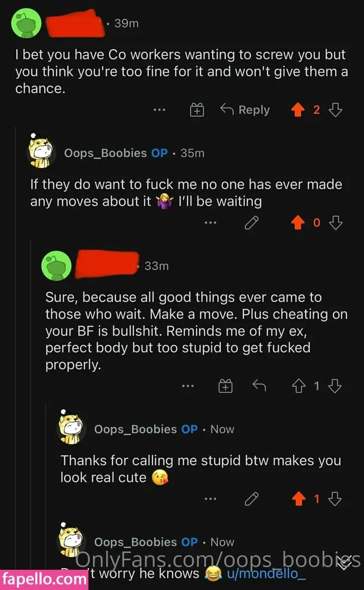Upvote the 33m "Make a move" comment
The height and width of the screenshot is (590, 364).
point(297,386)
